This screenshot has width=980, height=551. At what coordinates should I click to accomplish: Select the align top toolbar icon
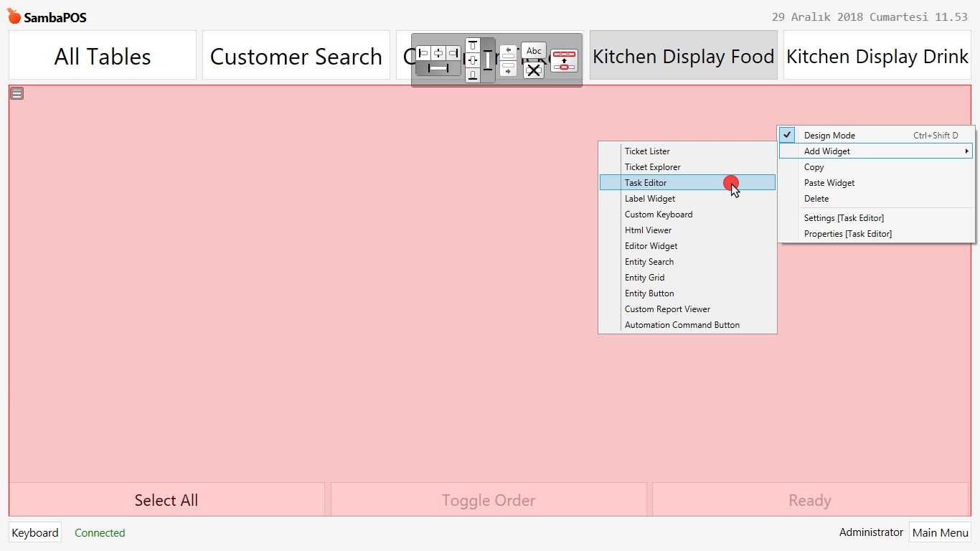click(473, 44)
